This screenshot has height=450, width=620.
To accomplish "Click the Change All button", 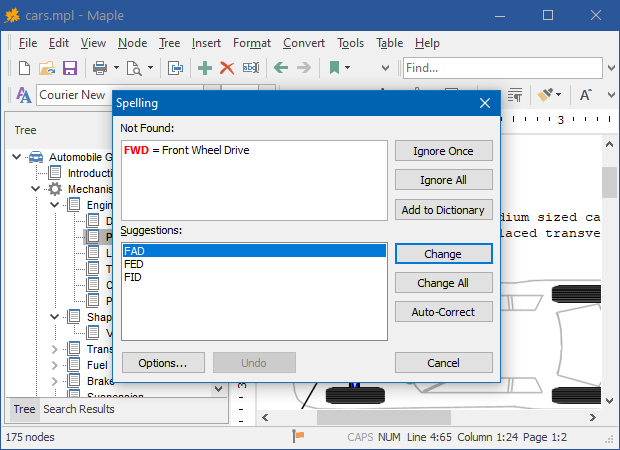I will (443, 283).
